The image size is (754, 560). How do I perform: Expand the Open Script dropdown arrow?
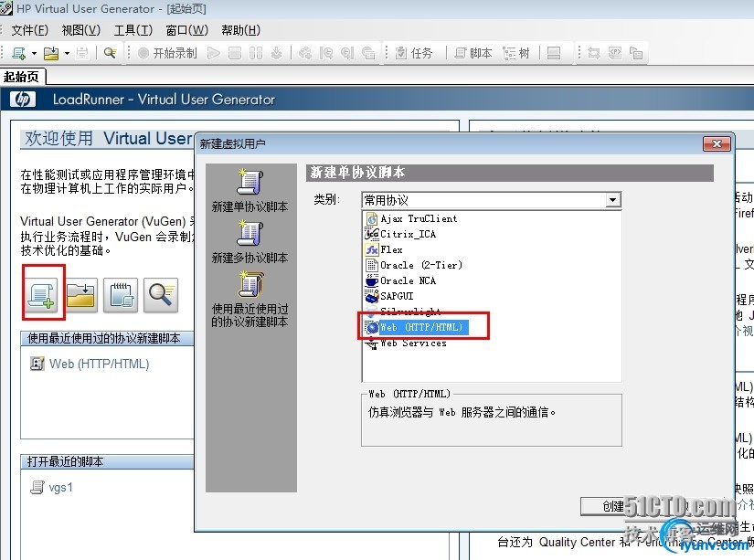point(67,53)
